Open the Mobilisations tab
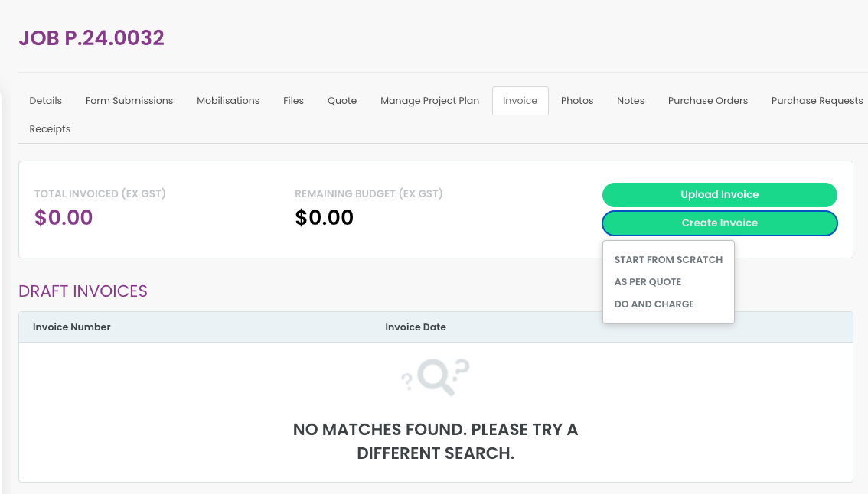Screen dimensions: 868x494 pyautogui.click(x=228, y=101)
